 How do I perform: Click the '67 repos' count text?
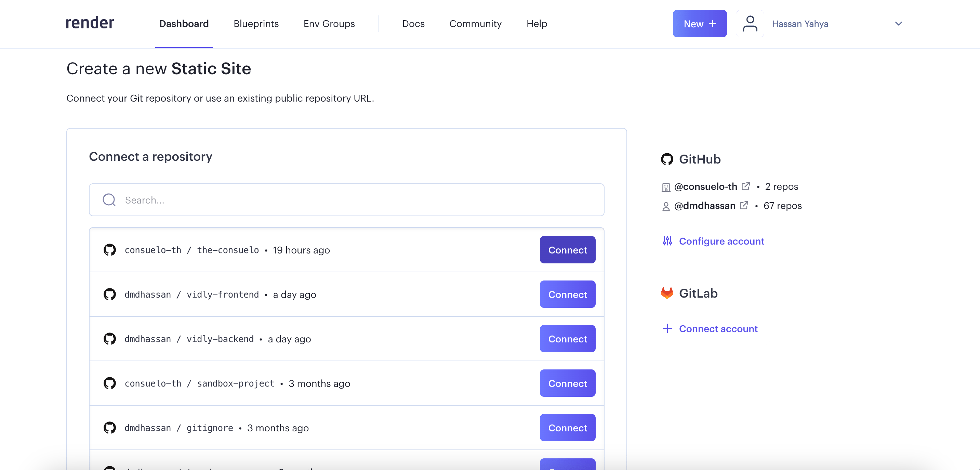point(783,206)
